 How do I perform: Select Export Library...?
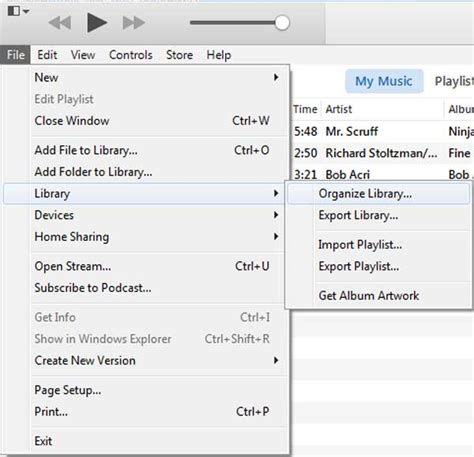378,215
